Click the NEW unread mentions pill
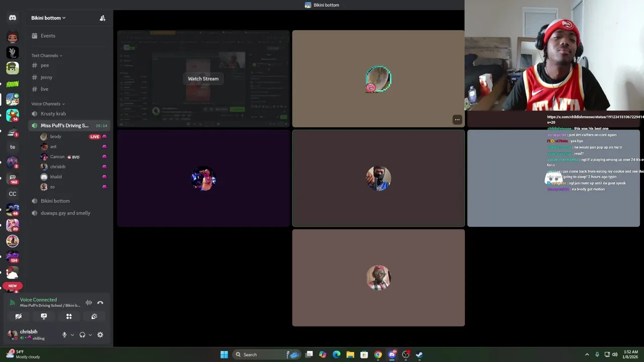Viewport: 644px width, 362px height. (x=13, y=286)
